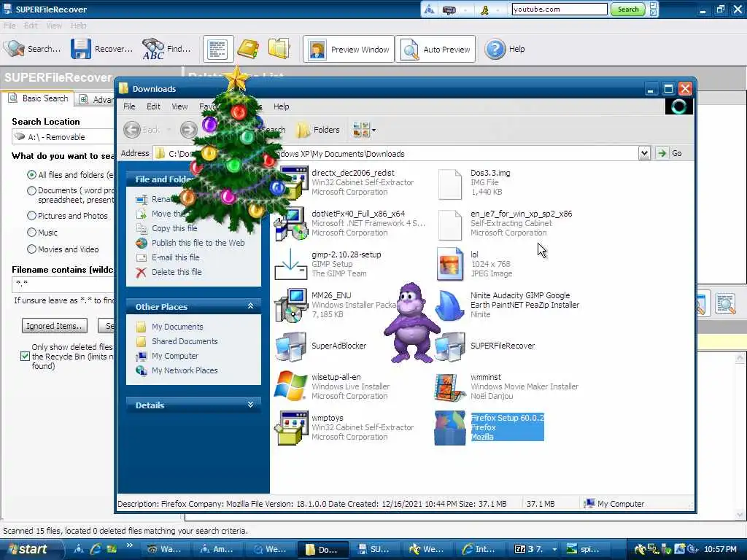Click Delete this file link

coord(177,272)
